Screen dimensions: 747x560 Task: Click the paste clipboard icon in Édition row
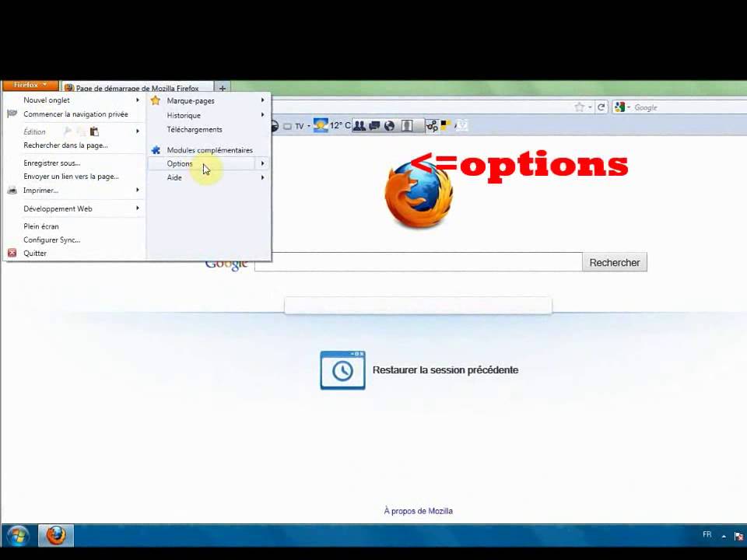click(94, 131)
